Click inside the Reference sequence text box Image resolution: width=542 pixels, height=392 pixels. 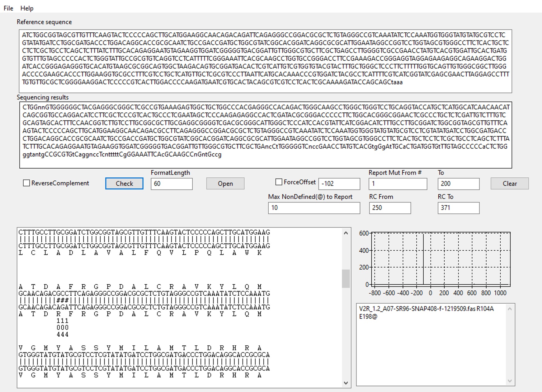coord(266,61)
